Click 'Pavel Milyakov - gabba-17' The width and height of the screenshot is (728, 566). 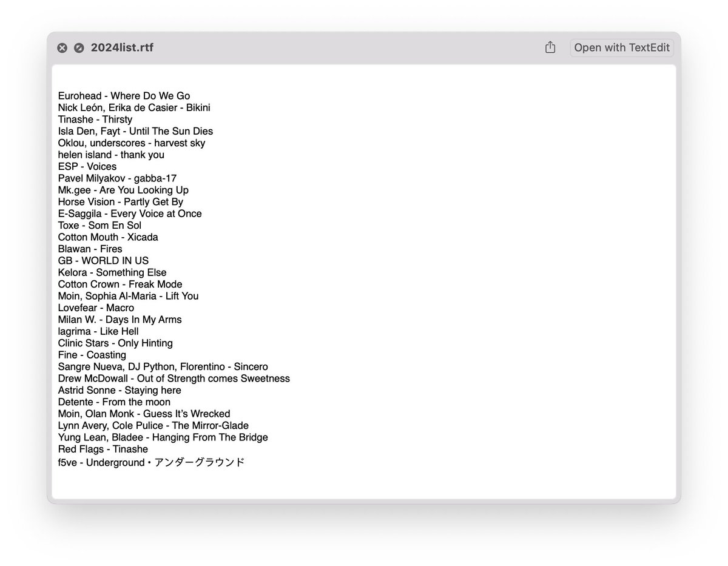tap(117, 178)
